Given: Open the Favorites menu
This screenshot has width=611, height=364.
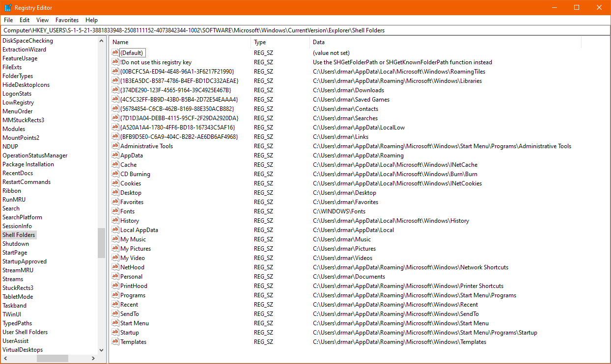Looking at the screenshot, I should pyautogui.click(x=67, y=20).
